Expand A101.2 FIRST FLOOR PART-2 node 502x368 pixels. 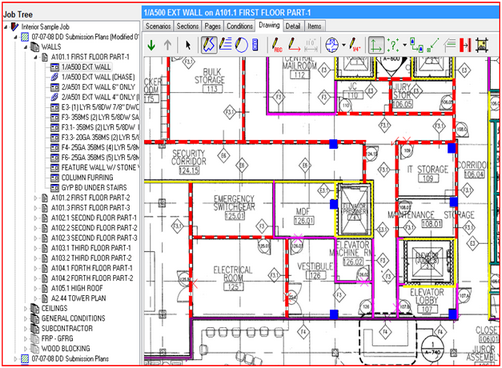tap(35, 198)
